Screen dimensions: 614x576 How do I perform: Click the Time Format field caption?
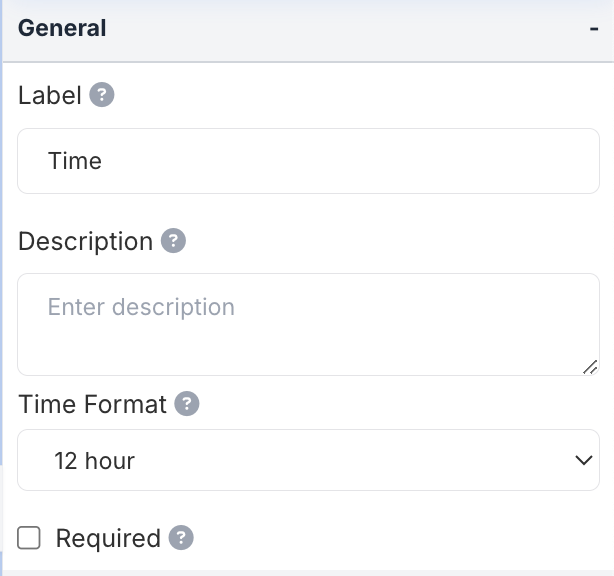pyautogui.click(x=92, y=404)
